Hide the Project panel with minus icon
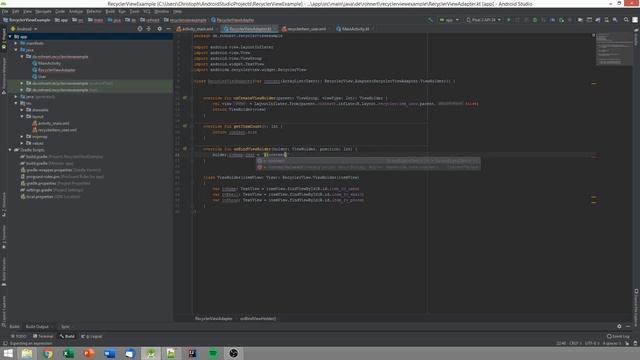Viewport: 640px width, 360px height. pyautogui.click(x=168, y=29)
